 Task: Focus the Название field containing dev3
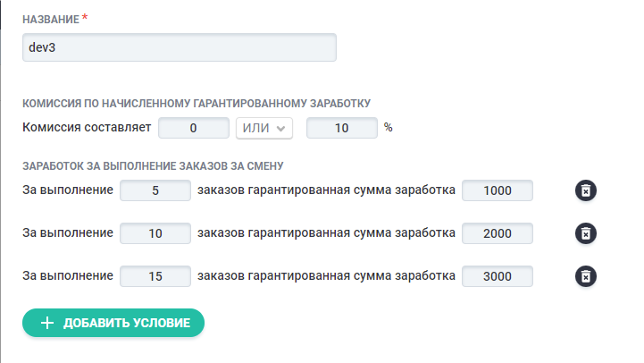click(180, 47)
